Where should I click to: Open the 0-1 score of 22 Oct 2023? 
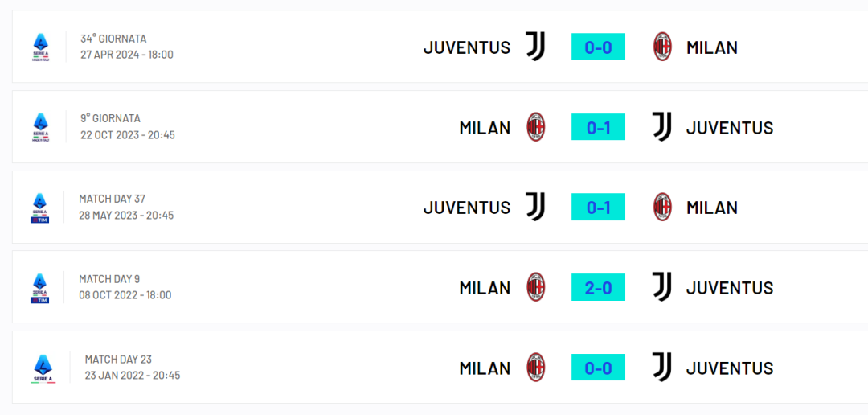599,127
